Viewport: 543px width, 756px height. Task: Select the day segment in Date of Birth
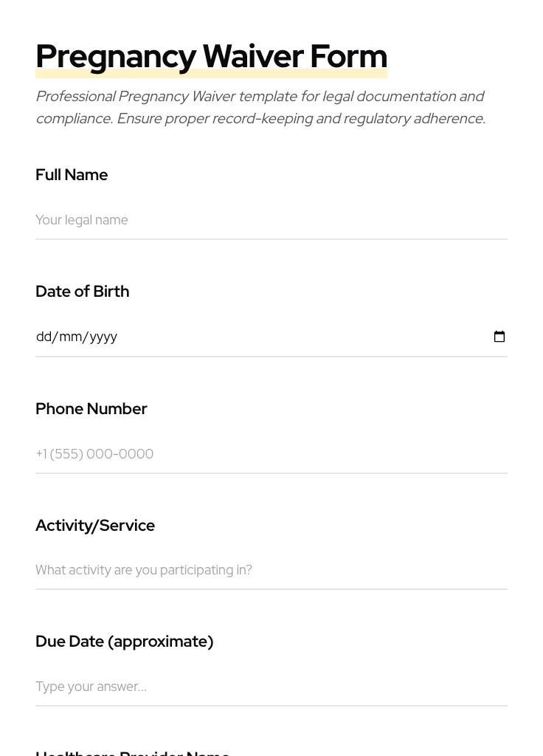coord(44,337)
